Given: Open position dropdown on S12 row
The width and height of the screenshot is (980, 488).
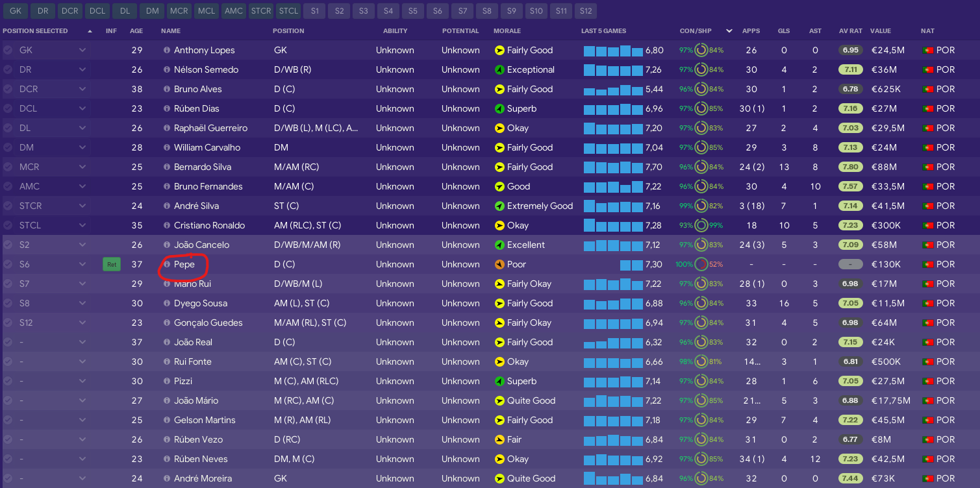Looking at the screenshot, I should click(x=82, y=323).
